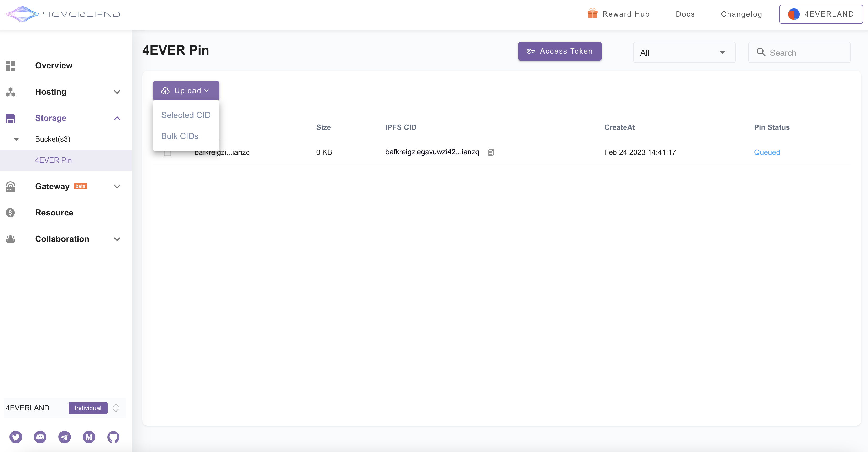Screen dimensions: 868x452
Task: Click the Overview dashboard icon
Action: (11, 65)
